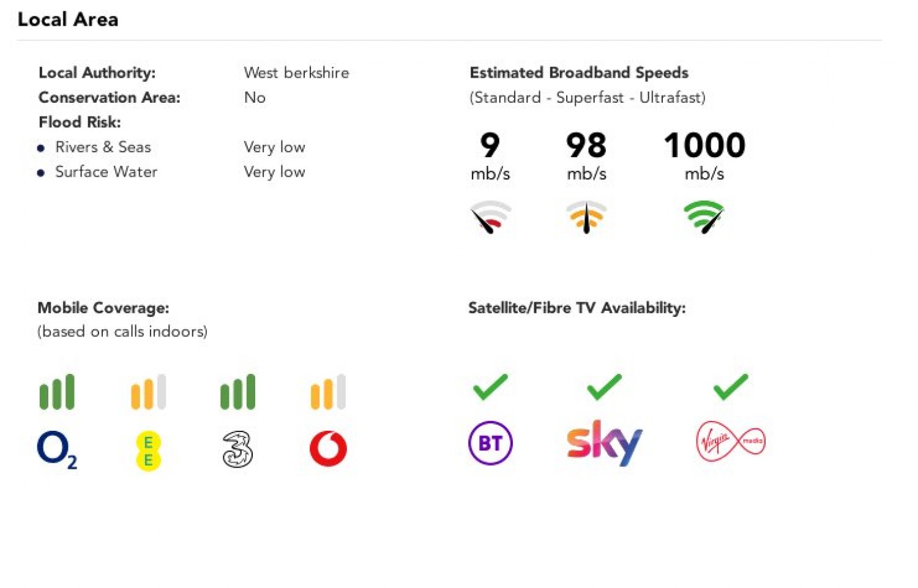Click the red standard speed gauge icon
This screenshot has height=588, width=918.
[490, 217]
